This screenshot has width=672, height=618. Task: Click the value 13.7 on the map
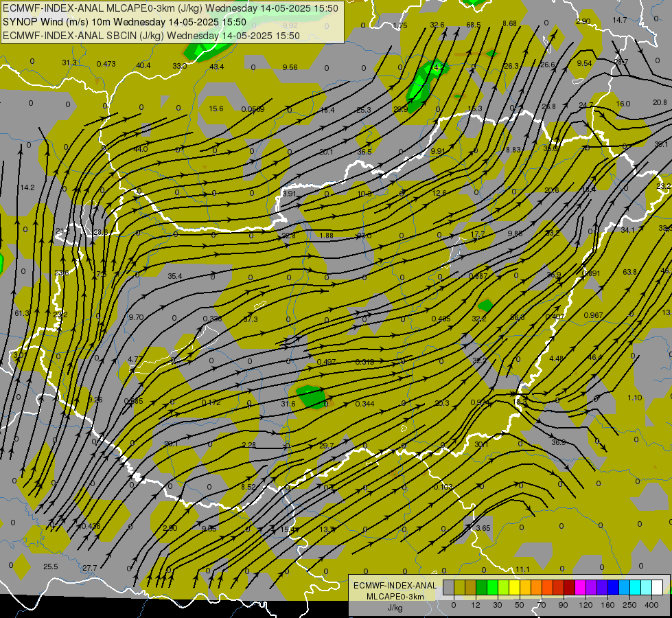[x=327, y=529]
